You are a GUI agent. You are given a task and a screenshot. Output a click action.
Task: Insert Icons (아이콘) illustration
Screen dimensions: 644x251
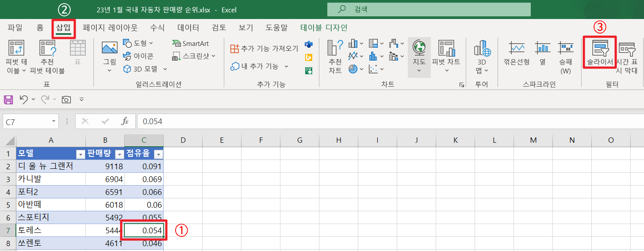click(x=138, y=56)
